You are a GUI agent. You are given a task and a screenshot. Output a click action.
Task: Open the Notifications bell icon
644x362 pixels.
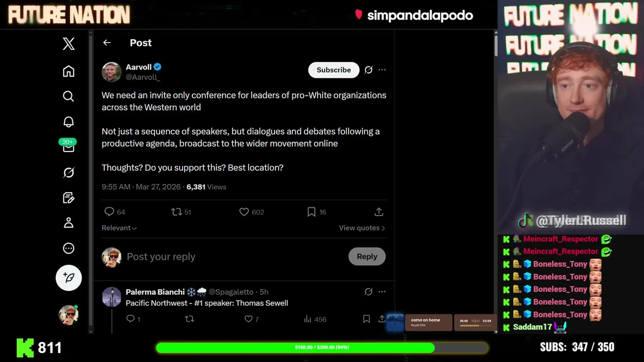click(x=68, y=122)
